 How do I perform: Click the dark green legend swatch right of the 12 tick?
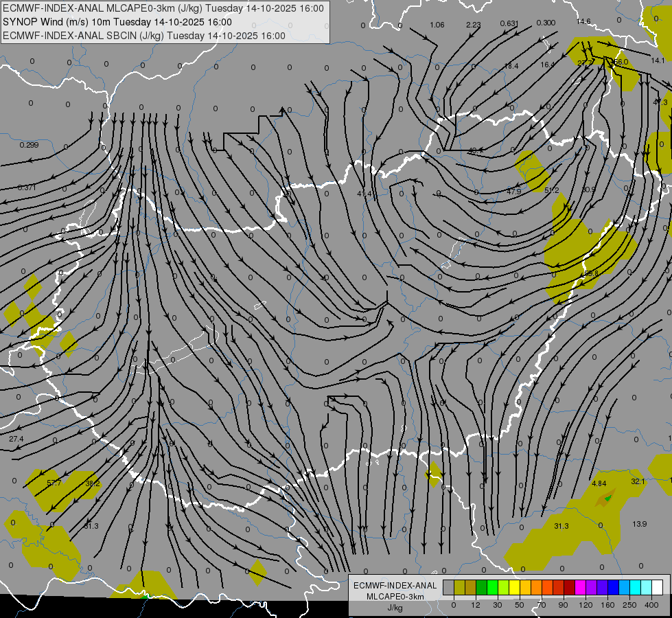[x=481, y=588]
